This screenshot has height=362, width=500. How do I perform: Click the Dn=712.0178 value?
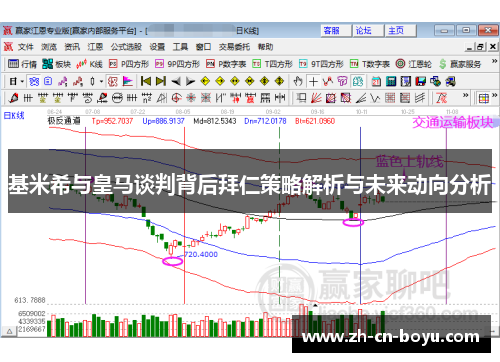coord(265,121)
